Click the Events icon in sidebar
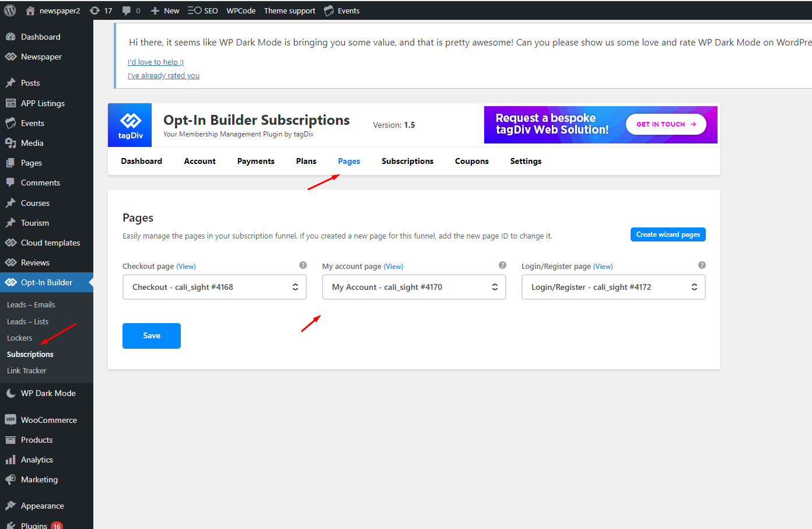 10,123
